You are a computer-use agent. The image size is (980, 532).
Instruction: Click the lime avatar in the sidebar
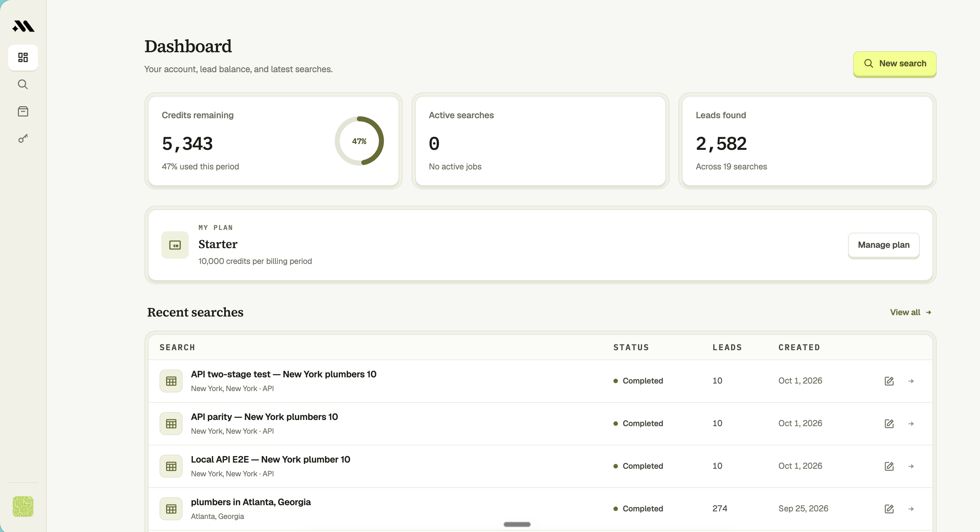coord(23,506)
